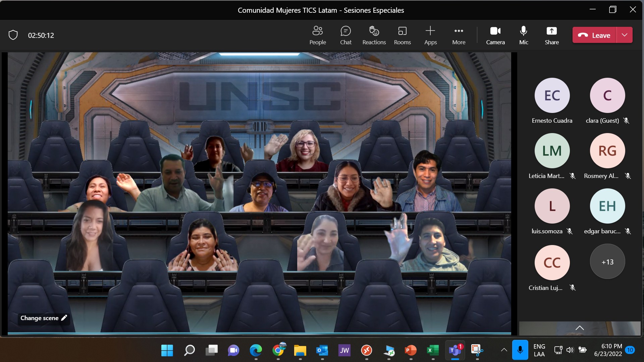Viewport: 644px width, 362px height.
Task: Click muted mic icon beside Rosmery Al...
Action: 628,176
